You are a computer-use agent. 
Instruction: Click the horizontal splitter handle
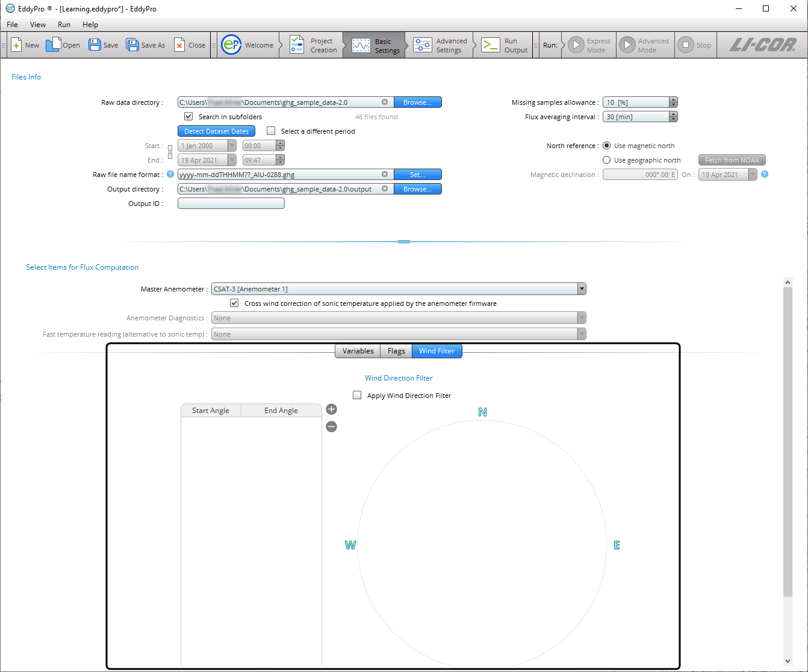404,241
